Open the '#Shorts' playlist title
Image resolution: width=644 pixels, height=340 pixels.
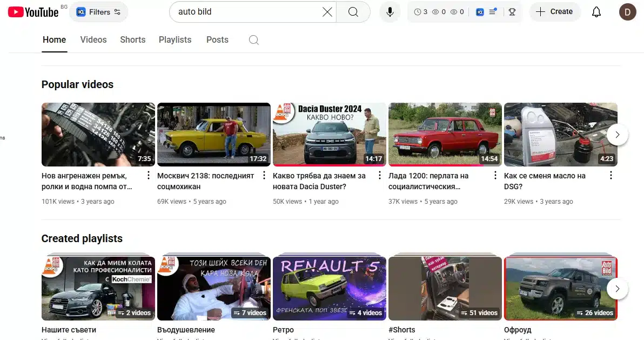click(401, 330)
